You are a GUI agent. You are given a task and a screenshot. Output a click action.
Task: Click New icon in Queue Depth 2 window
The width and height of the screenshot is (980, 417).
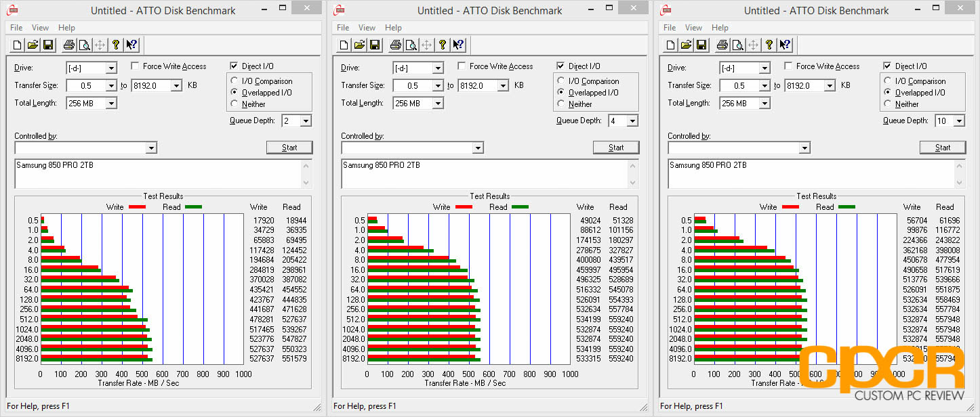click(16, 45)
